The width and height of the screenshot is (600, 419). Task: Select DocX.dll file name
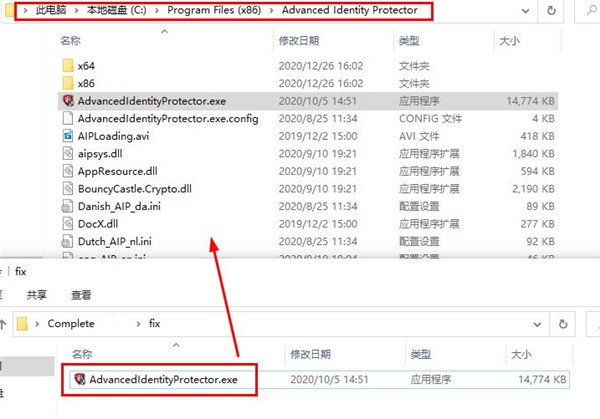pyautogui.click(x=98, y=224)
